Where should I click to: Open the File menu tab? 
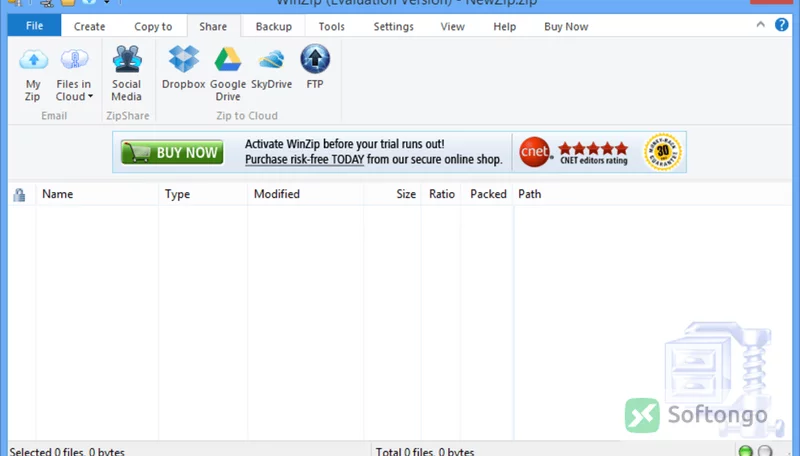(34, 26)
